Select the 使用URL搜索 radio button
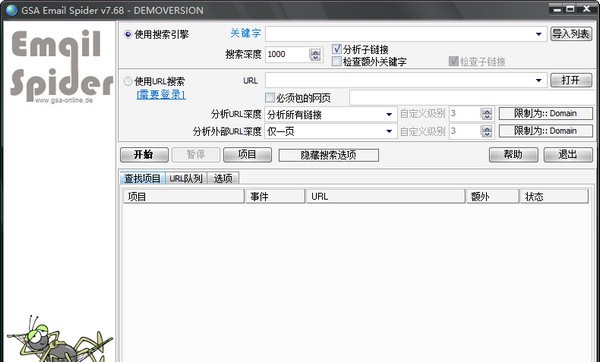The image size is (600, 362). (128, 81)
